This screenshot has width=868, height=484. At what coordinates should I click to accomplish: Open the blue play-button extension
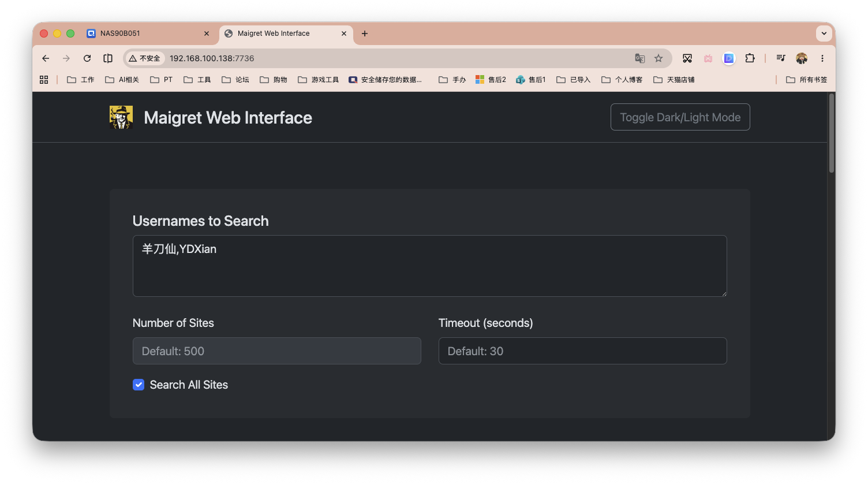(729, 58)
